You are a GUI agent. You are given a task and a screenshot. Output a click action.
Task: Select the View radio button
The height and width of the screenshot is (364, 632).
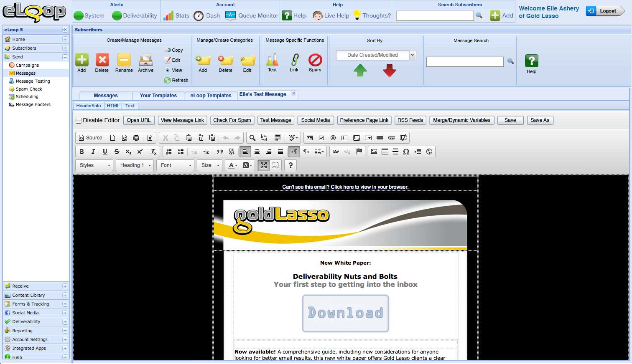[x=168, y=70]
